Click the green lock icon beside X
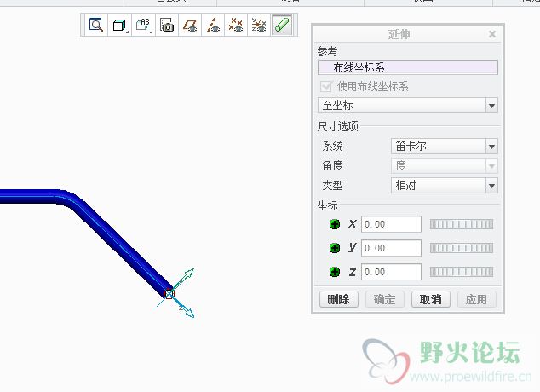Viewport: 540px width, 392px height. coord(335,224)
